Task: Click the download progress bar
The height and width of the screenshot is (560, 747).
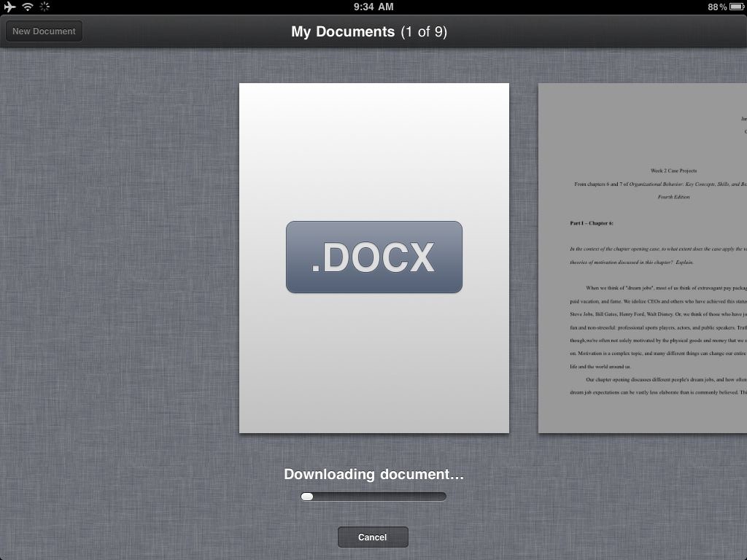Action: click(373, 497)
